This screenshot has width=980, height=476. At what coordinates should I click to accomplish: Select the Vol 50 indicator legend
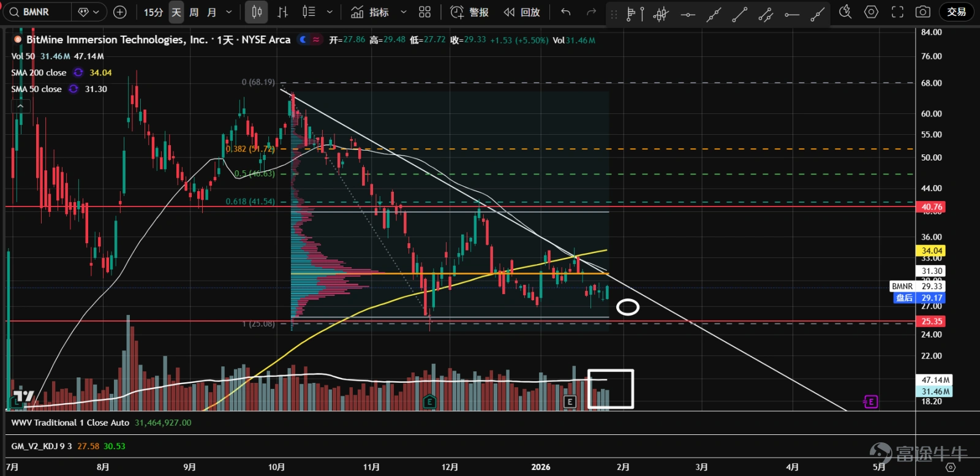click(x=23, y=56)
